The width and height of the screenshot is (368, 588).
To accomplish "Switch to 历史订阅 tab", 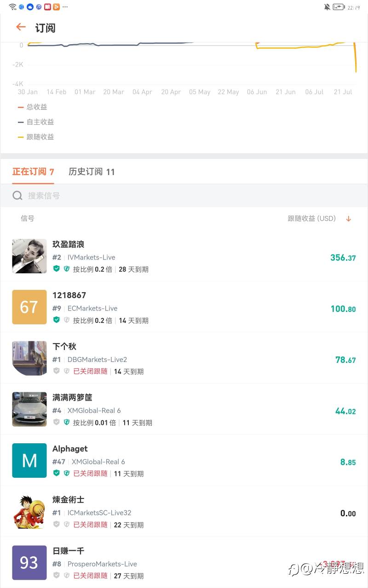I will pos(92,172).
